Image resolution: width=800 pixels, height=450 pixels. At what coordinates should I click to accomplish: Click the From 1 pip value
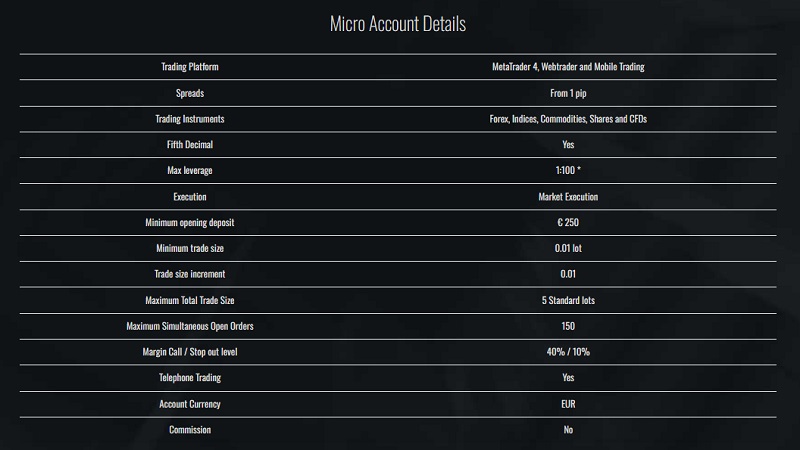tap(568, 93)
